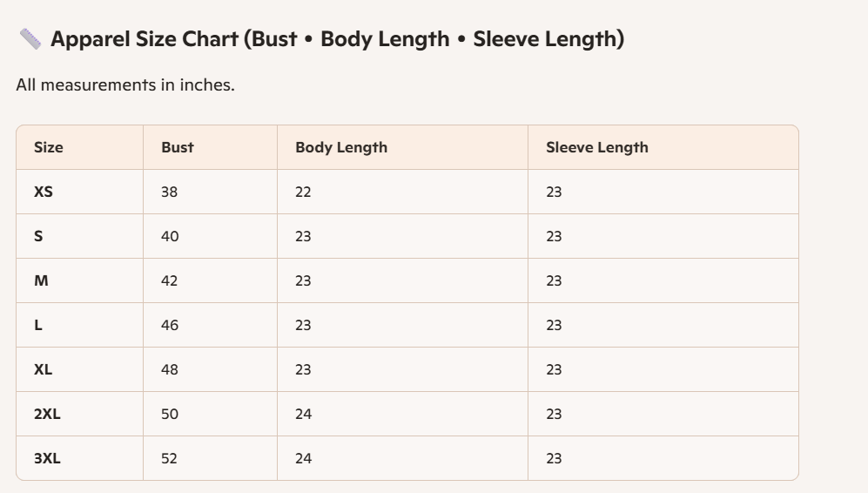The height and width of the screenshot is (493, 868).
Task: Select the bust value 38 for XS
Action: coord(170,192)
